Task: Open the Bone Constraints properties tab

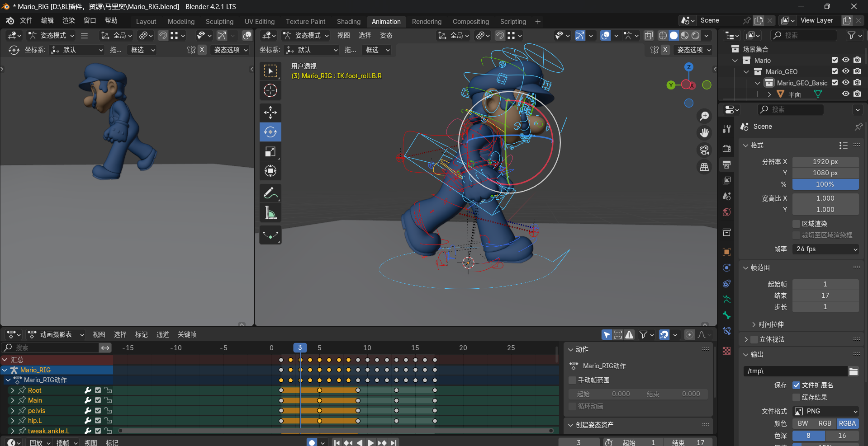Action: 727,331
